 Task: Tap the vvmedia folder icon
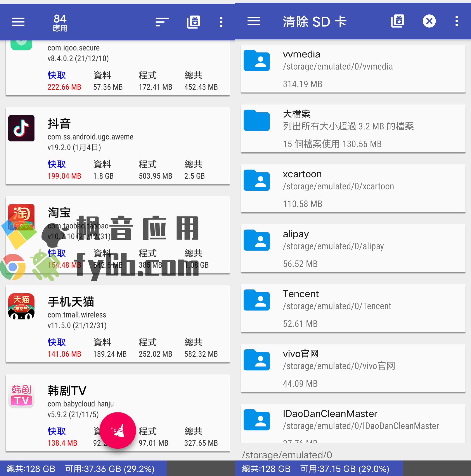click(256, 60)
